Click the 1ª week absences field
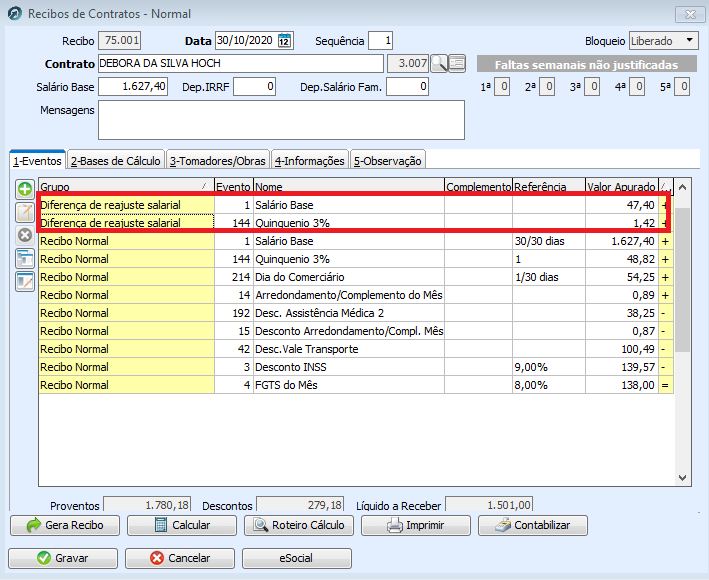Viewport: 709px width, 580px height. point(502,86)
